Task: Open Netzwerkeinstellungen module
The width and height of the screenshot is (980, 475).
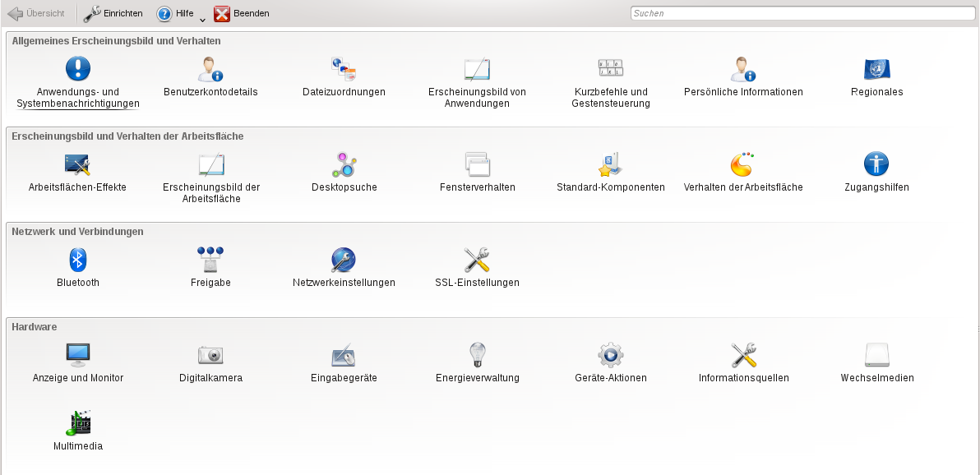Action: pyautogui.click(x=344, y=261)
